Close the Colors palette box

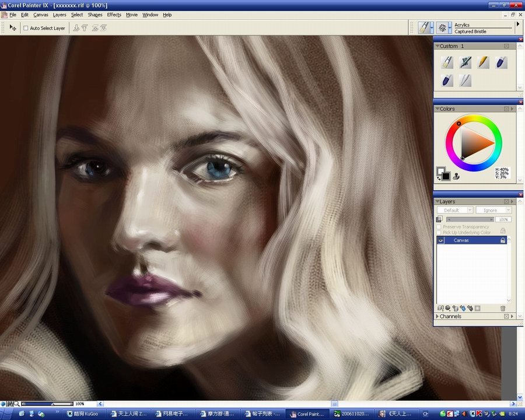(506, 109)
